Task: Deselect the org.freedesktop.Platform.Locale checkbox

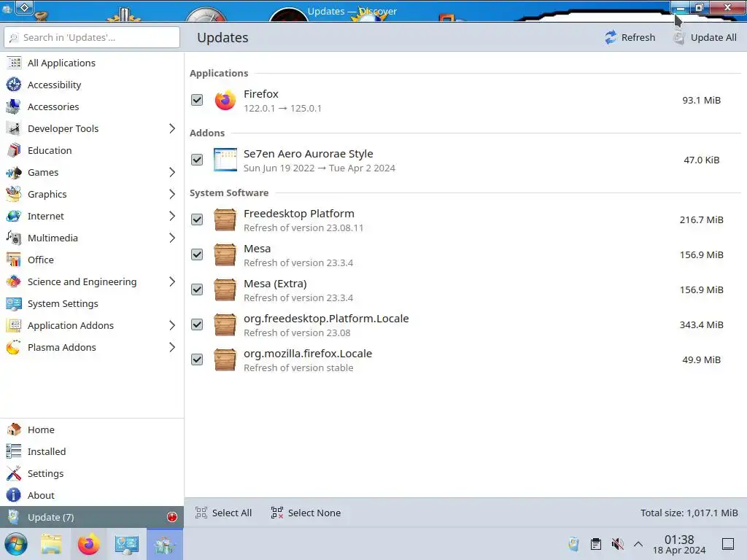Action: (197, 324)
